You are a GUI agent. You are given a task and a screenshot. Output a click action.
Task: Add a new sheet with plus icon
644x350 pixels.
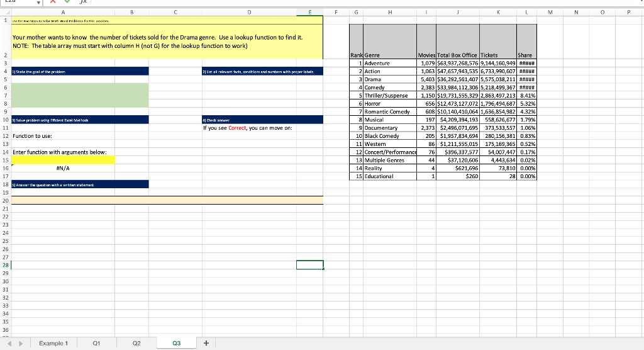(206, 343)
